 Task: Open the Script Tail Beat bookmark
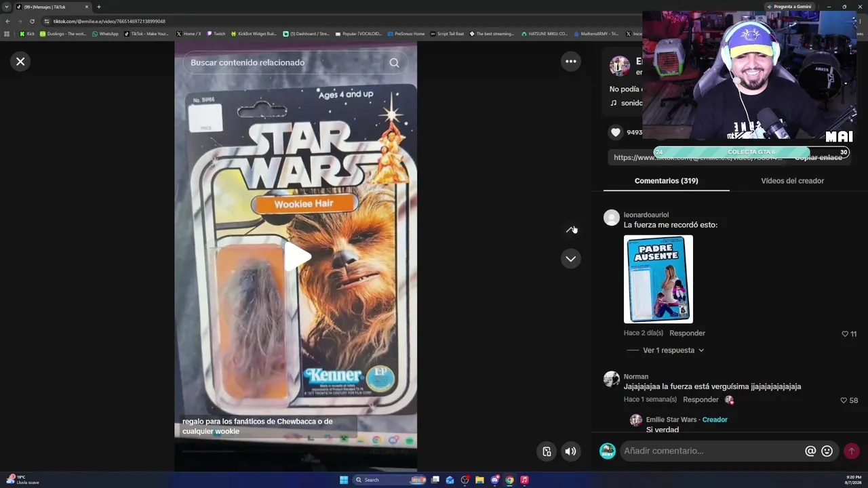tap(448, 34)
